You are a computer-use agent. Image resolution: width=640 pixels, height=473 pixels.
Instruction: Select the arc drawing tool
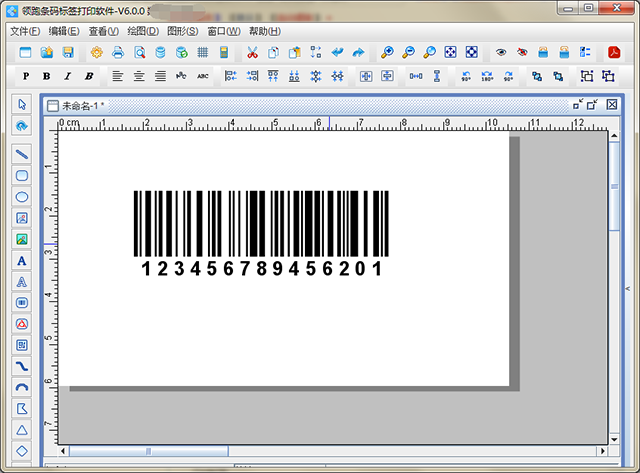click(x=22, y=387)
